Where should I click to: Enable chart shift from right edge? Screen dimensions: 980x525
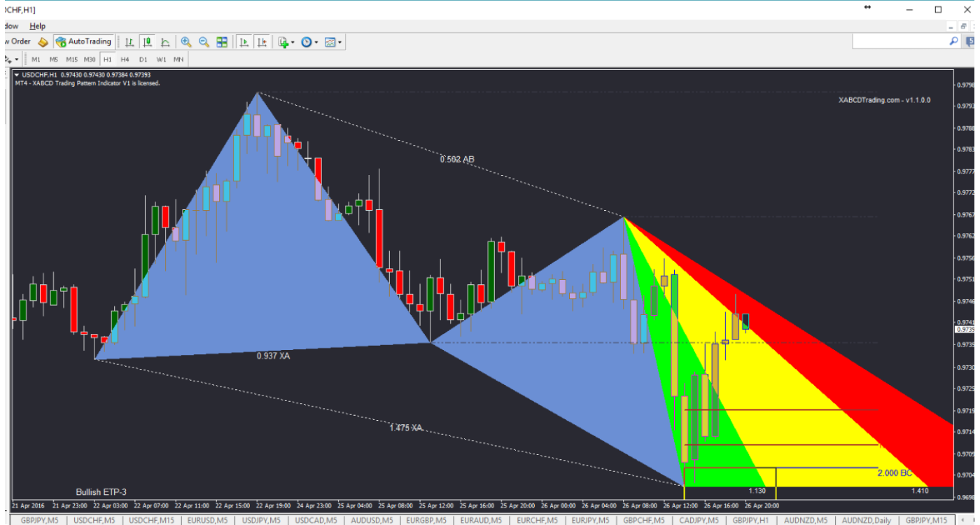click(260, 41)
